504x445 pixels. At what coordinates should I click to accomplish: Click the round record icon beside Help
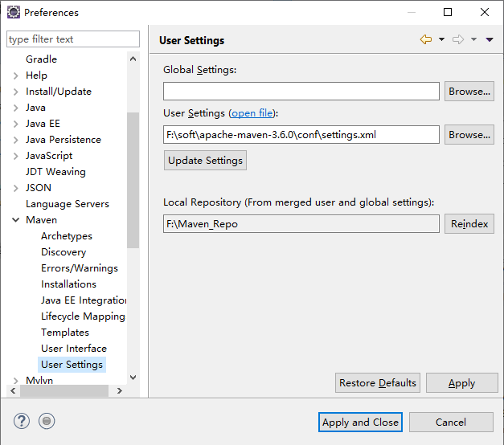pos(47,421)
